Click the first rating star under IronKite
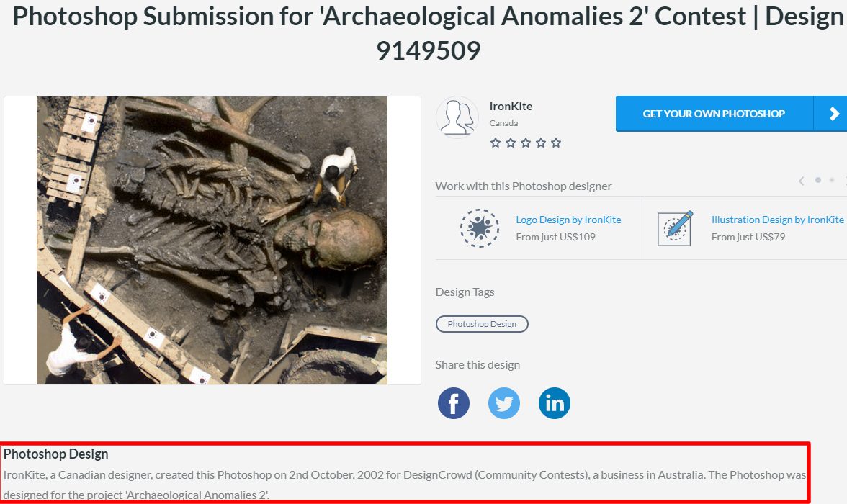The height and width of the screenshot is (504, 847). click(495, 143)
